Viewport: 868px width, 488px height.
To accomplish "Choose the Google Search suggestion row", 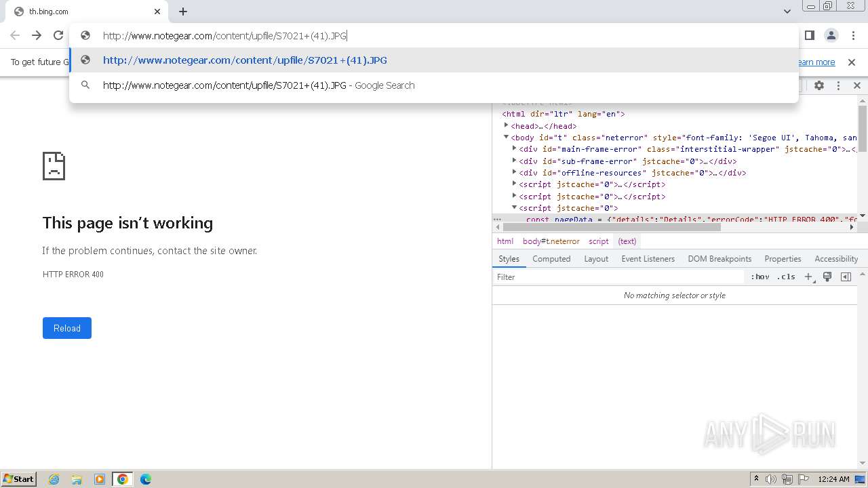I will tap(434, 85).
